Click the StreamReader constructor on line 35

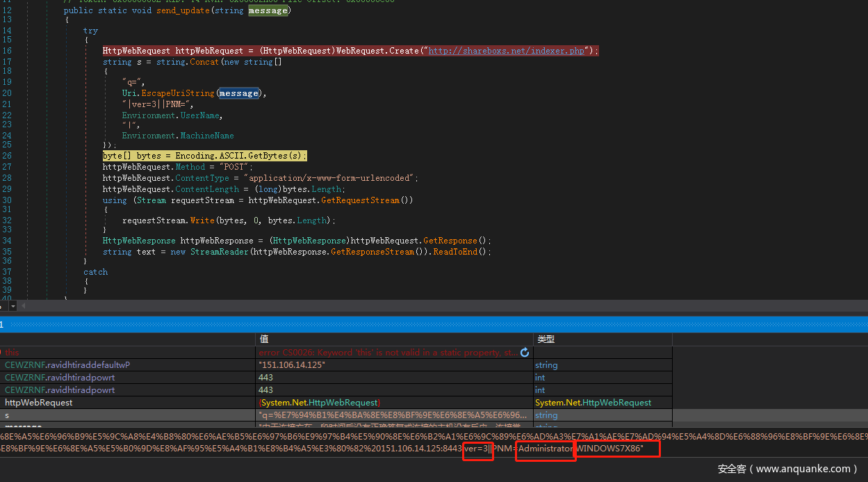pyautogui.click(x=218, y=252)
